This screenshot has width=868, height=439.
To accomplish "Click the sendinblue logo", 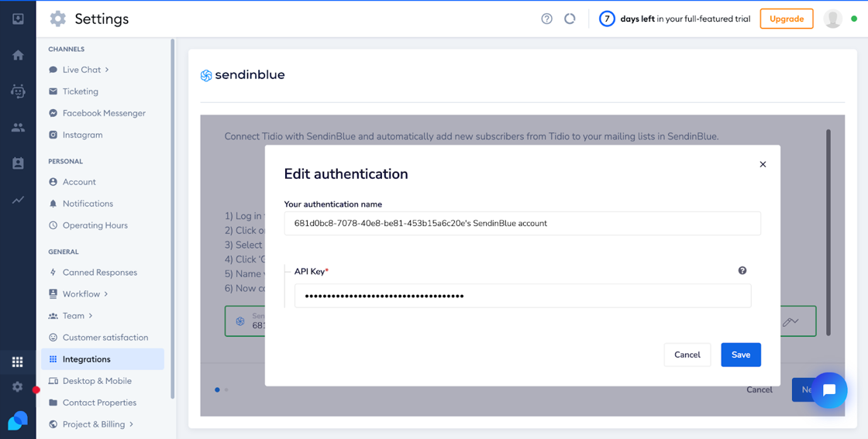I will point(243,75).
